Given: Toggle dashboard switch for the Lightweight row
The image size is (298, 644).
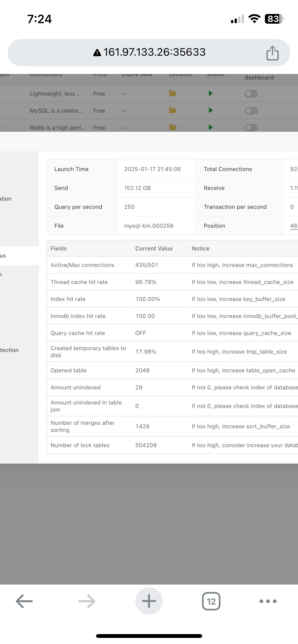Looking at the screenshot, I should pyautogui.click(x=251, y=94).
